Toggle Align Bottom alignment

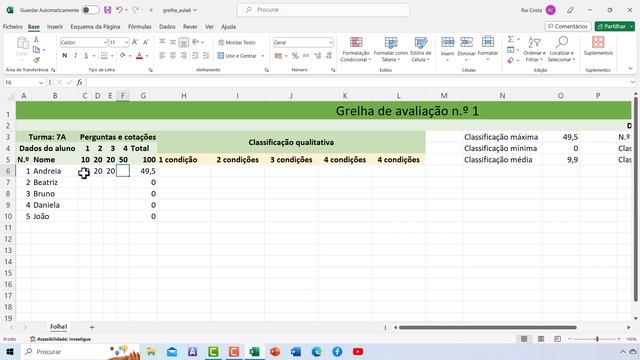[x=184, y=42]
